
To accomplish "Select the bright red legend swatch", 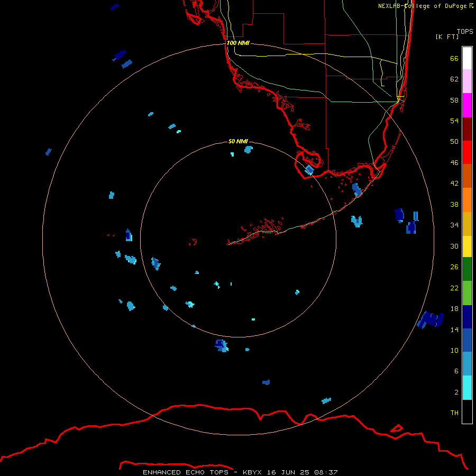I will pos(467,152).
